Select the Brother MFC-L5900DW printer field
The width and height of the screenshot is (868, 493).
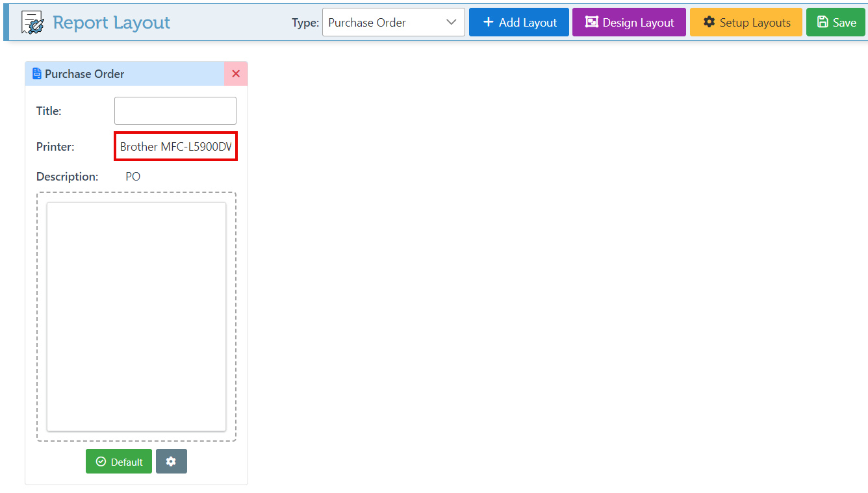(175, 147)
